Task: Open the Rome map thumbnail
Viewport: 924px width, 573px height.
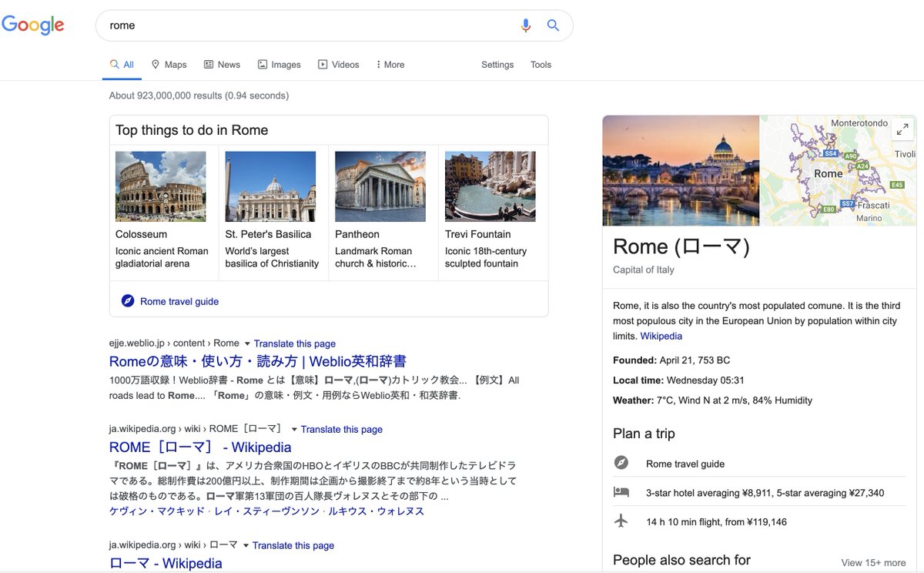Action: (x=839, y=170)
